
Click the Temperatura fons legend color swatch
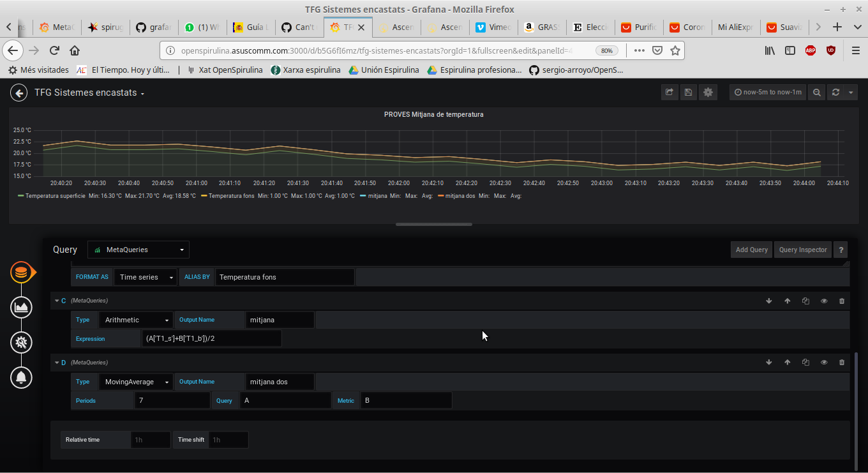click(203, 196)
